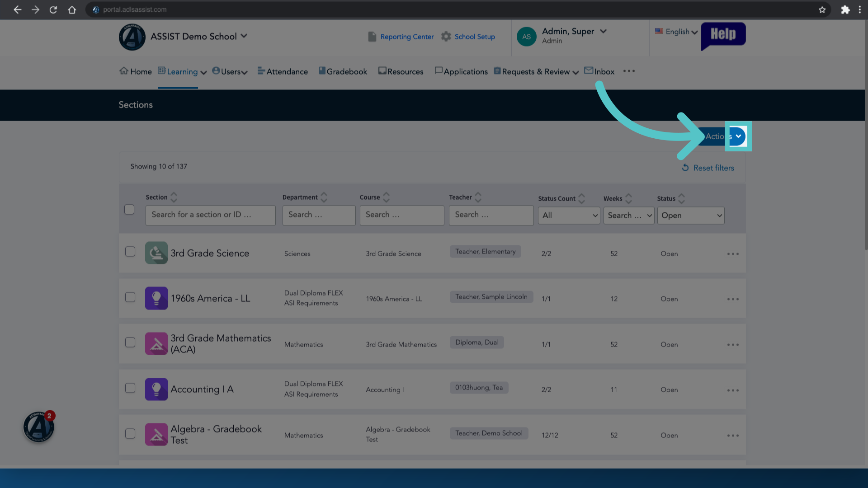The image size is (868, 488).
Task: Open the floating Advantages chat widget icon
Action: [x=39, y=427]
